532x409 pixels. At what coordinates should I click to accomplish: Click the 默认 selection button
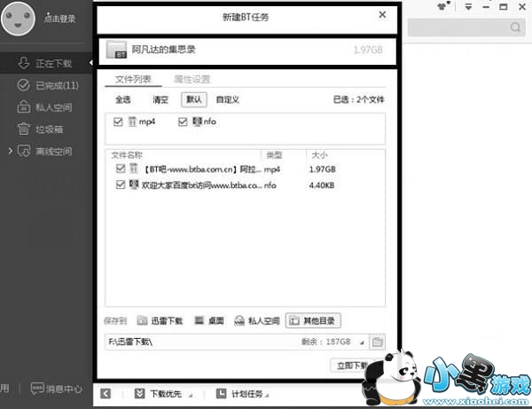click(193, 99)
